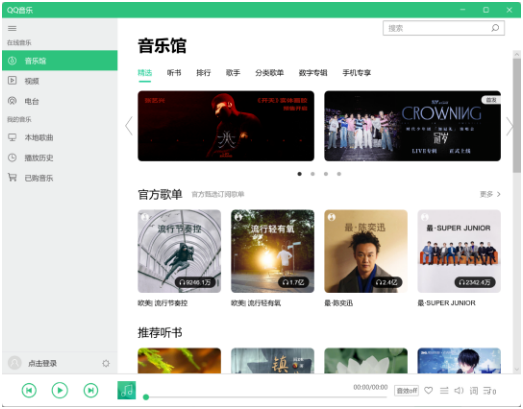
Task: Play the previous track
Action: click(x=29, y=390)
